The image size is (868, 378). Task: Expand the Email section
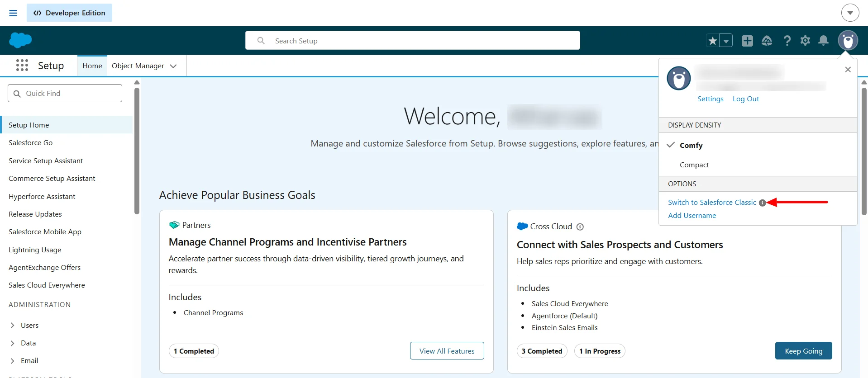pos(13,361)
